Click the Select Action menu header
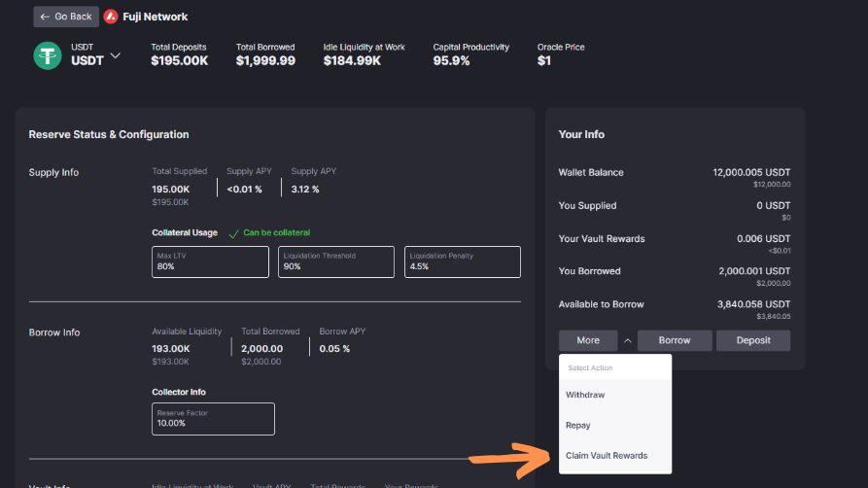 coord(591,368)
